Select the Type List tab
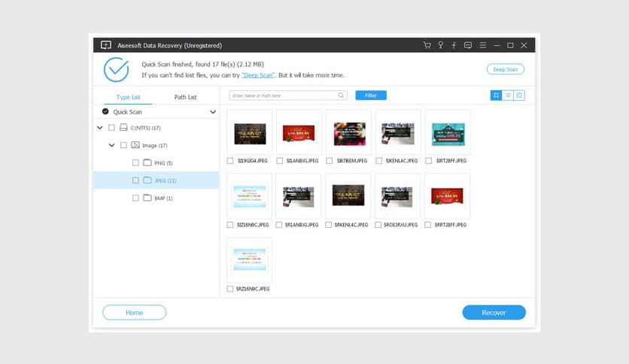The image size is (629, 364). [x=128, y=97]
